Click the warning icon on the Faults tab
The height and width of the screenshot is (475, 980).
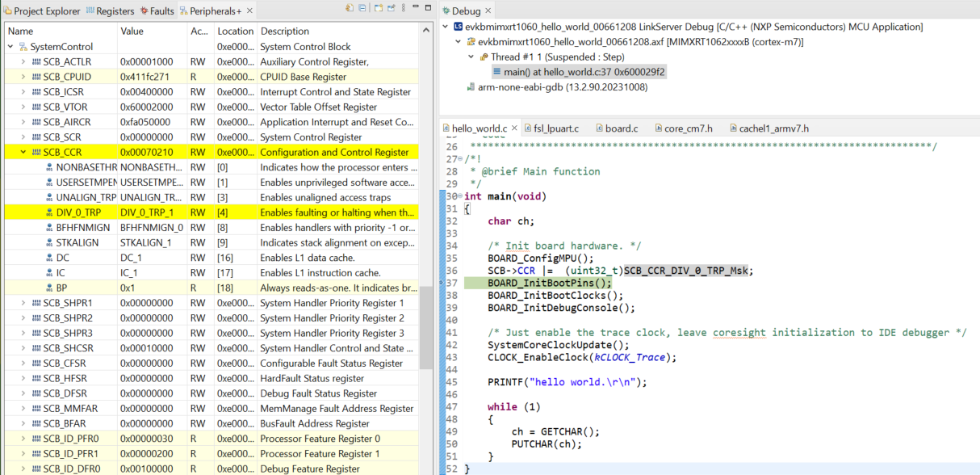[144, 11]
